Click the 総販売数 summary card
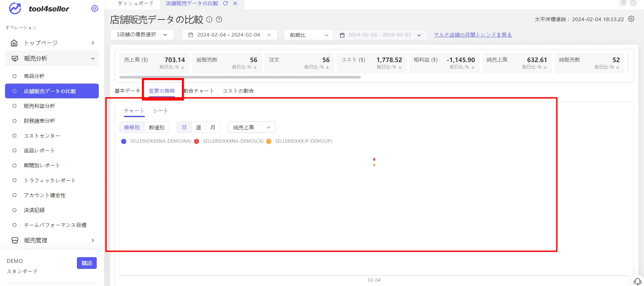The width and height of the screenshot is (644, 286). click(227, 63)
